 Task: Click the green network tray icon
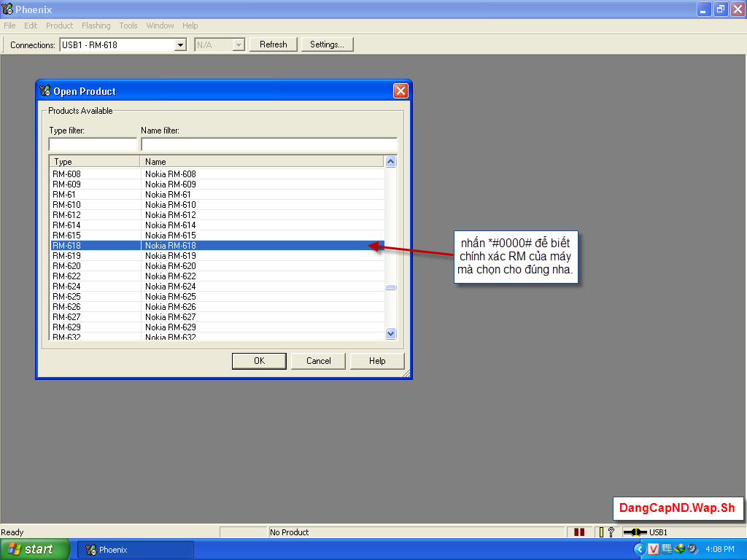tap(679, 549)
